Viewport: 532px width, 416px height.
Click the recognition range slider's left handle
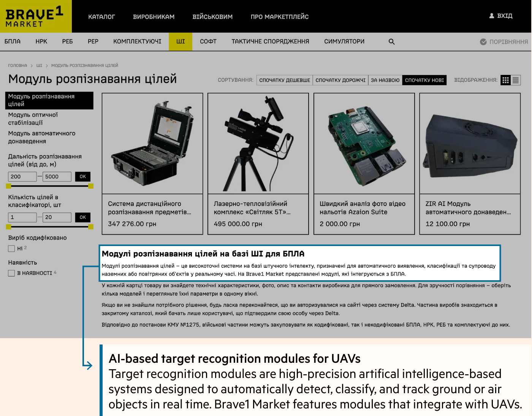click(9, 186)
